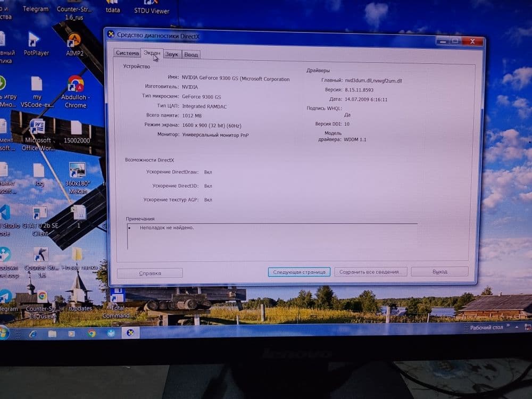The width and height of the screenshot is (532, 399).
Task: Select the Экран tab
Action: click(152, 53)
